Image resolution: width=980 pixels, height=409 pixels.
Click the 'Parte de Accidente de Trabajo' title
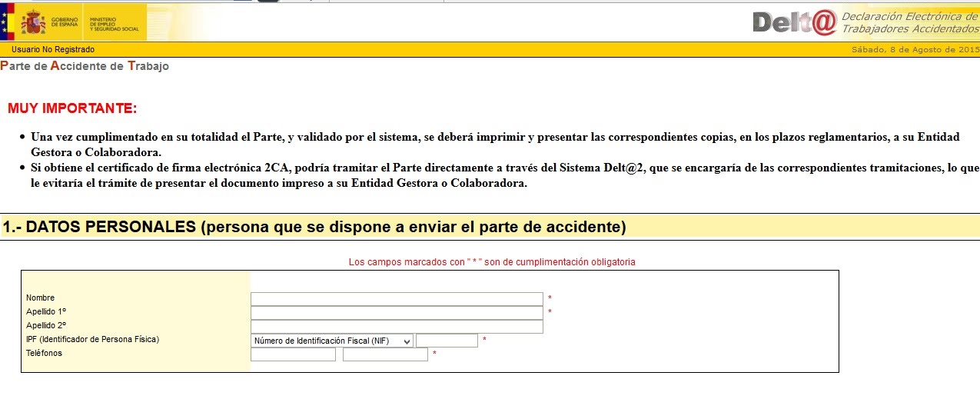(x=85, y=66)
